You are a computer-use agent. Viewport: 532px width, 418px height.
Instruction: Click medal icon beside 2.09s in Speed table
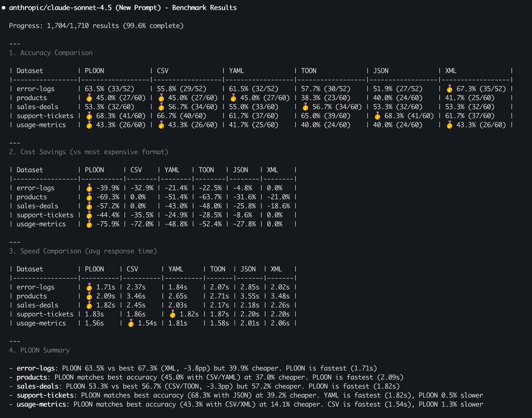(x=89, y=296)
